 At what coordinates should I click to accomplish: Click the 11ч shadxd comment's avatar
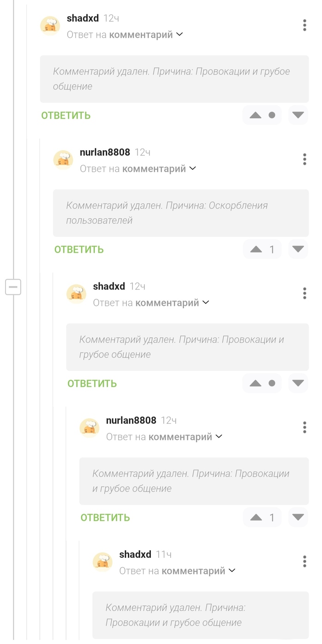(102, 562)
